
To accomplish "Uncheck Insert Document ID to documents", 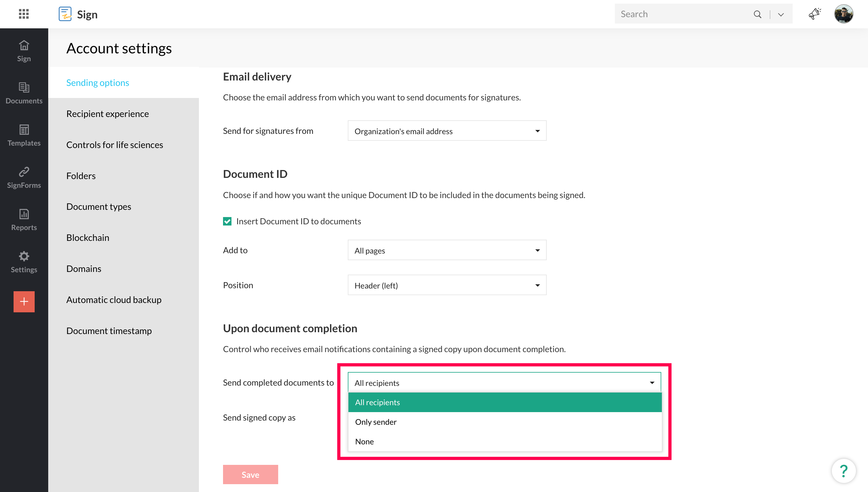I will coord(227,221).
